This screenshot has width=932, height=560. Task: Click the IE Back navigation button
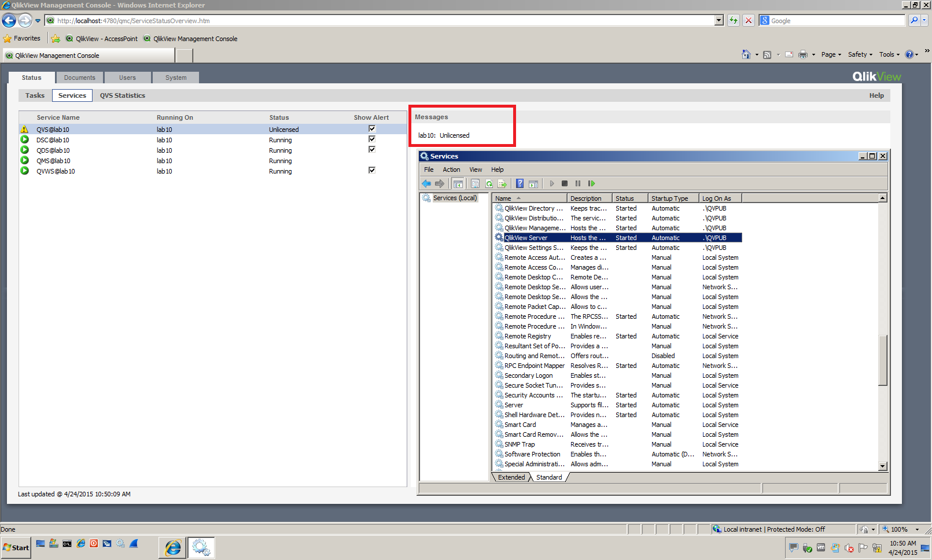(x=9, y=21)
